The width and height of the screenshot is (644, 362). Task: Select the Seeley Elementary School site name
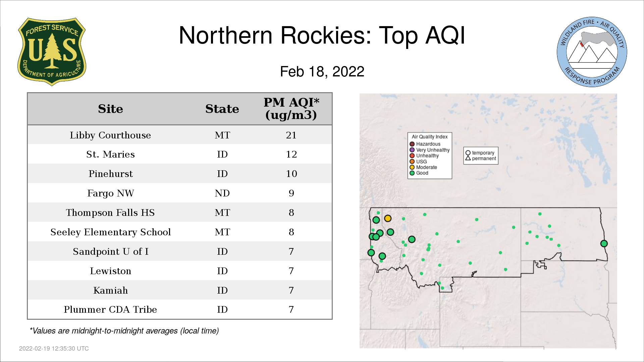110,232
